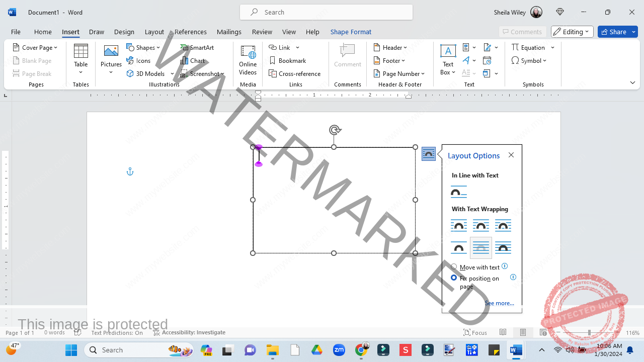Open the Mailings ribbon tab
Screen dimensions: 644x362
coord(229,32)
